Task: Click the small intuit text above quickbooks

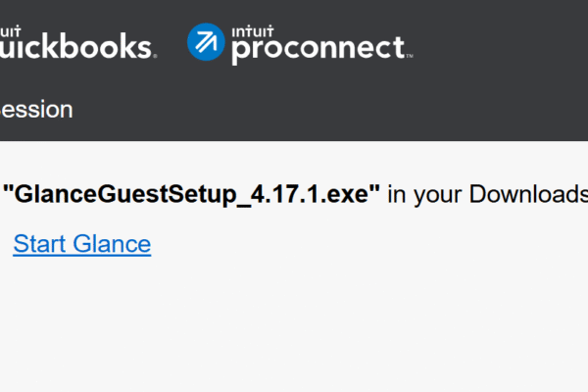Action: point(8,28)
